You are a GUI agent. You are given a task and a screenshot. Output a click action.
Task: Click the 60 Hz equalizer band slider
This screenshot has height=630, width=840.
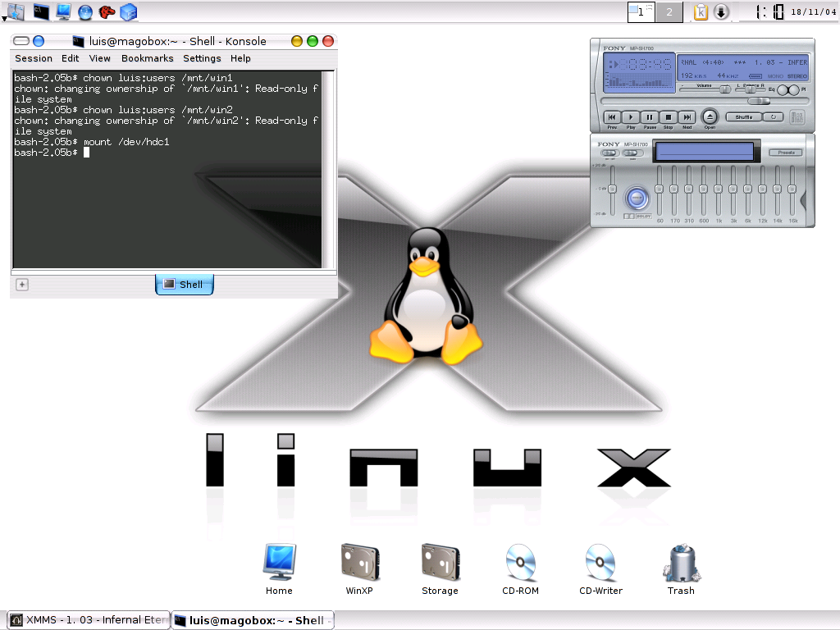click(x=660, y=189)
